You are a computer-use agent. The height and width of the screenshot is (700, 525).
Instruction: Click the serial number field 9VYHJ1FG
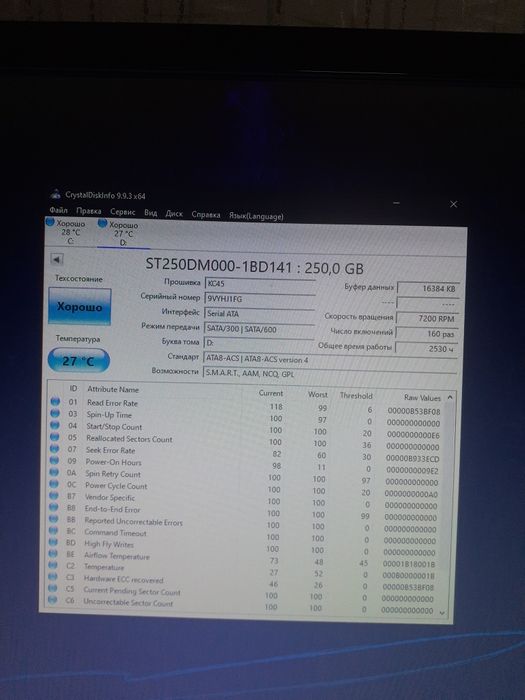[x=260, y=299]
